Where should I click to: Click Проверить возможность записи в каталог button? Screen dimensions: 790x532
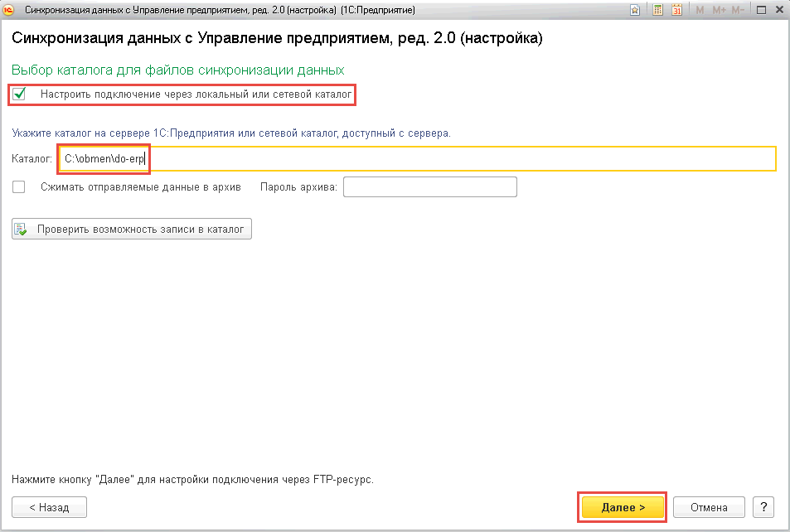[132, 230]
